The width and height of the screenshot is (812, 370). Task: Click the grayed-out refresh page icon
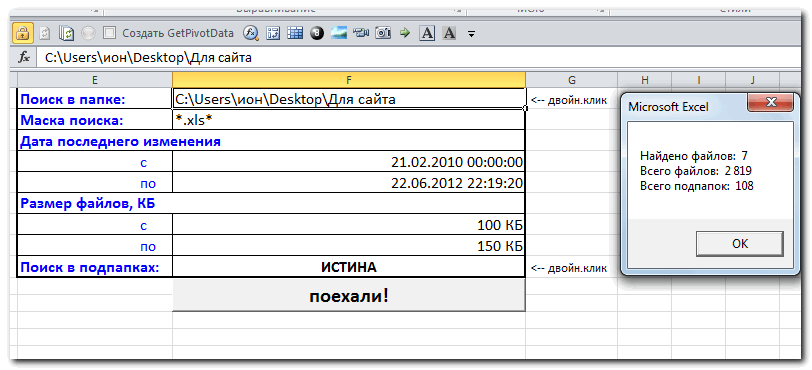(x=45, y=34)
